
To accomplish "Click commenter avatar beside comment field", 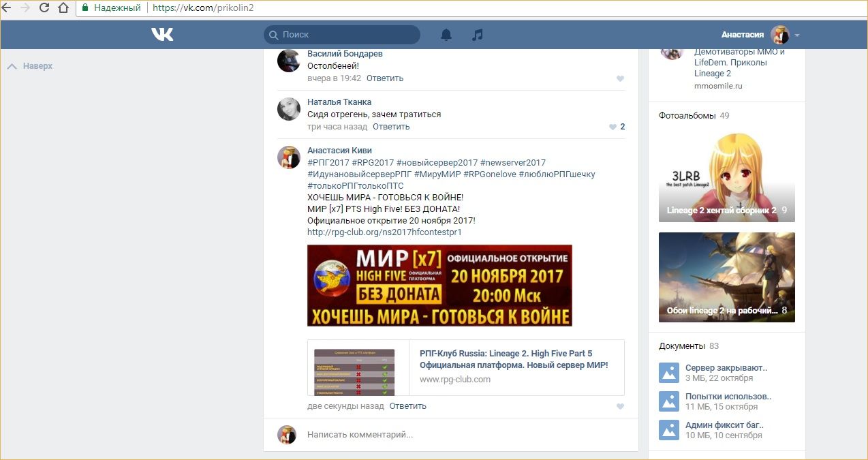I will point(287,435).
